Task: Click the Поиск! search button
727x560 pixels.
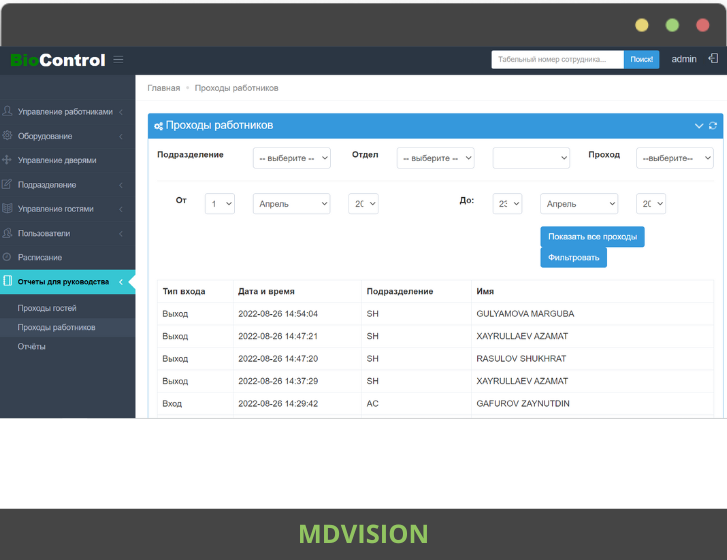Action: [641, 59]
